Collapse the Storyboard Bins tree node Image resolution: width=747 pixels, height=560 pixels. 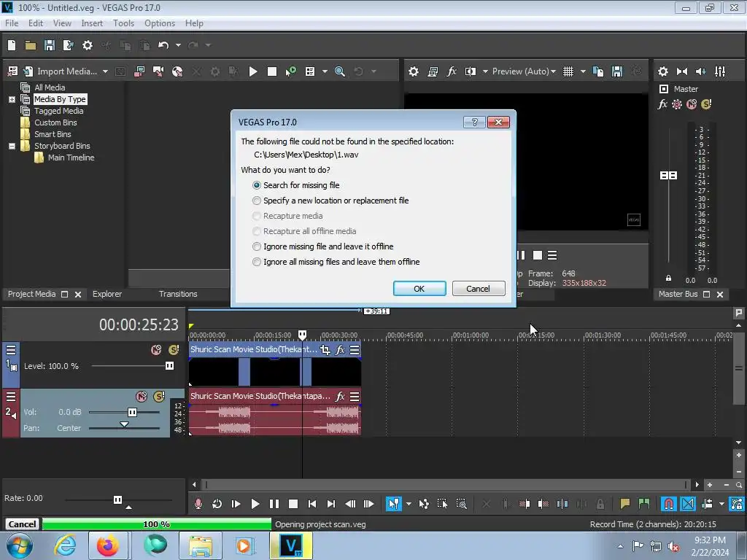(x=12, y=146)
